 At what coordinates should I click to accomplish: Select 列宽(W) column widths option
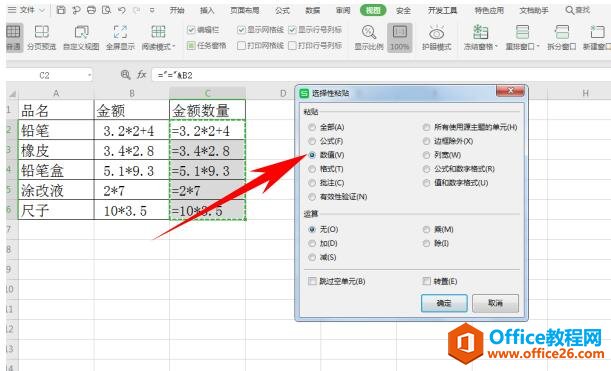pos(426,155)
